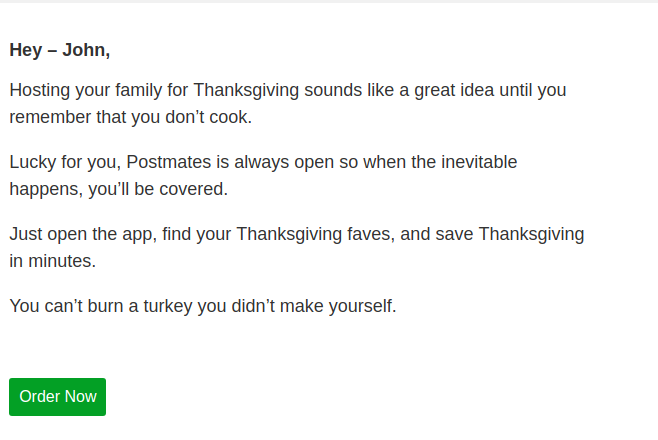Select the word "always" in second paragraph
The image size is (658, 440).
click(x=272, y=162)
